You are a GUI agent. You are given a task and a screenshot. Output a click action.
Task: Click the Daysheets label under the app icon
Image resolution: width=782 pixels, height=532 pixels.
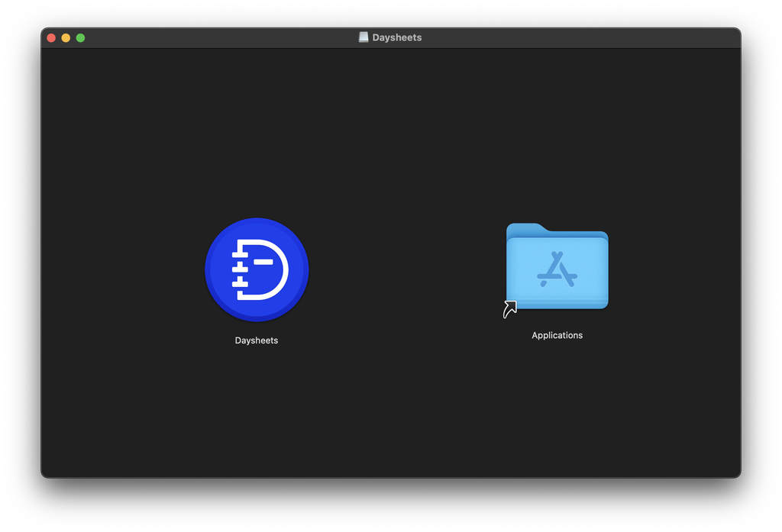click(x=257, y=340)
